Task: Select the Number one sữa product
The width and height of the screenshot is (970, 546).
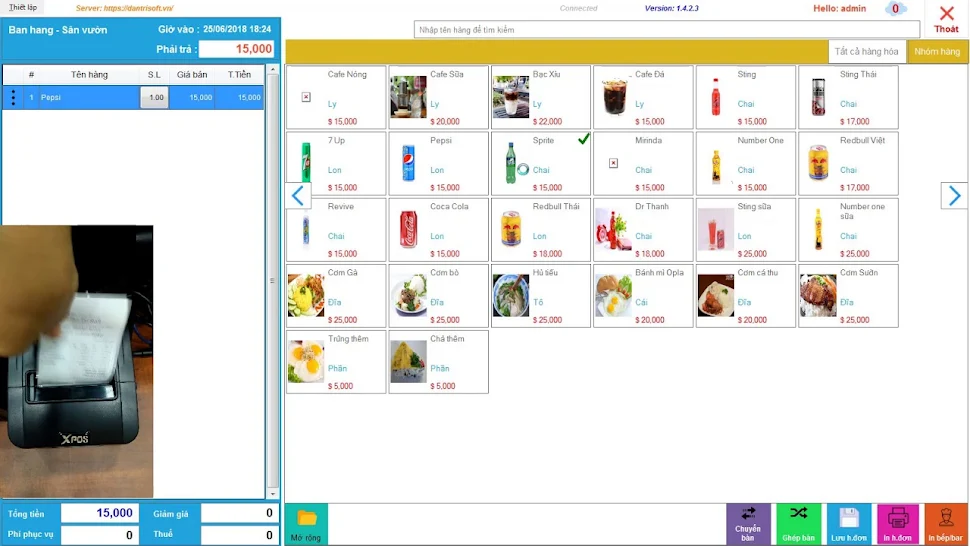Action: [849, 229]
